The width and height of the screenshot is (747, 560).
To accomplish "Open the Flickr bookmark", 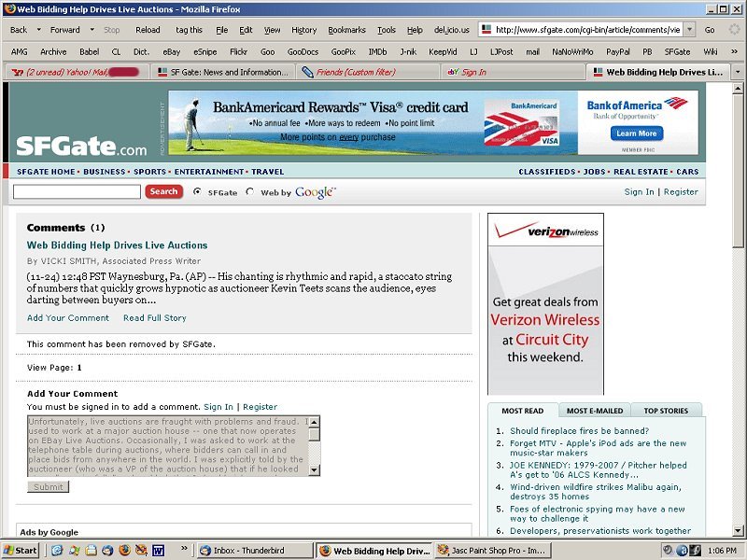I will [x=238, y=51].
